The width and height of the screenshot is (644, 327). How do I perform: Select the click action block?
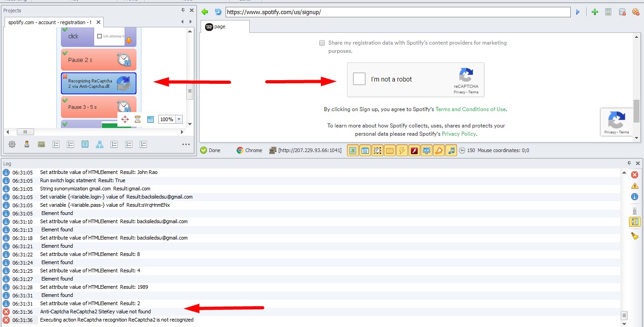tap(99, 36)
